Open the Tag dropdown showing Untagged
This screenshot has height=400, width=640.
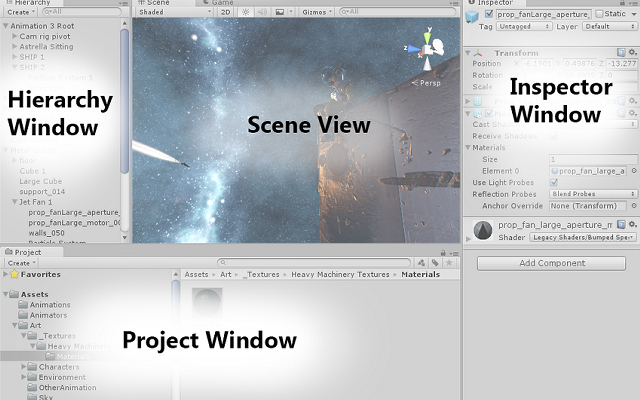[524, 26]
